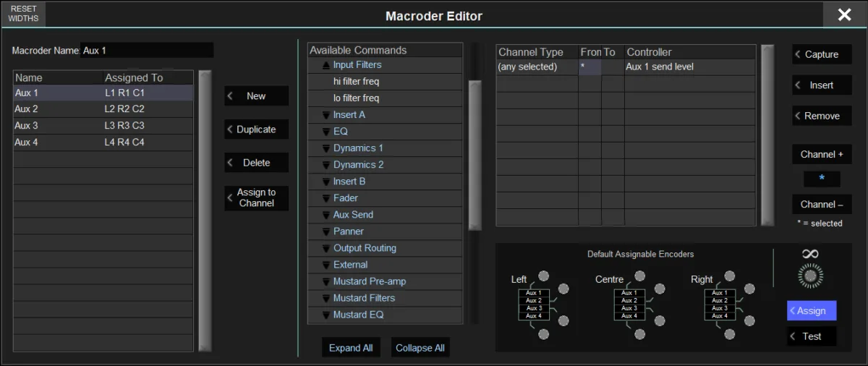The height and width of the screenshot is (366, 868).
Task: Click the blue asterisk channel indicator
Action: [x=822, y=178]
